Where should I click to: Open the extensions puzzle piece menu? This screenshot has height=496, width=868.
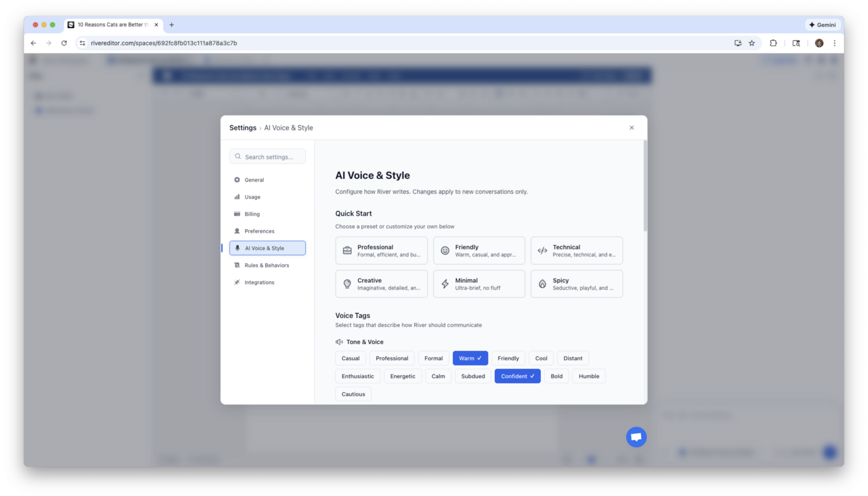pyautogui.click(x=774, y=43)
